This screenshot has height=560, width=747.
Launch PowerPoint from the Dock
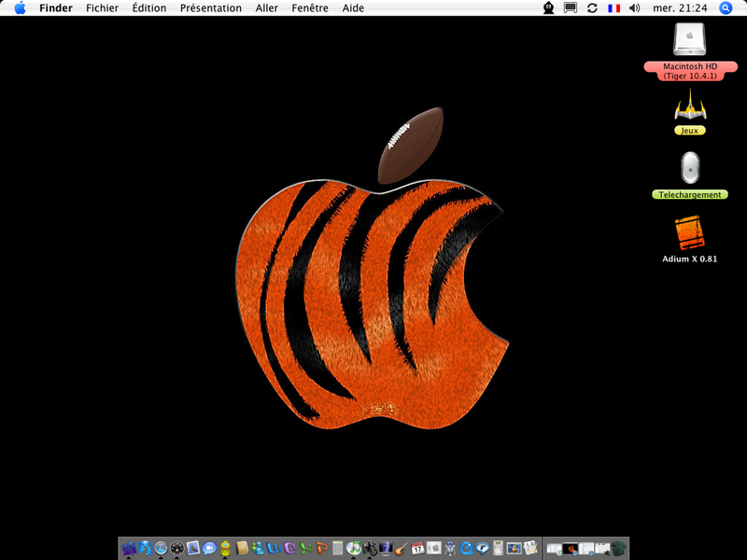coord(321,549)
